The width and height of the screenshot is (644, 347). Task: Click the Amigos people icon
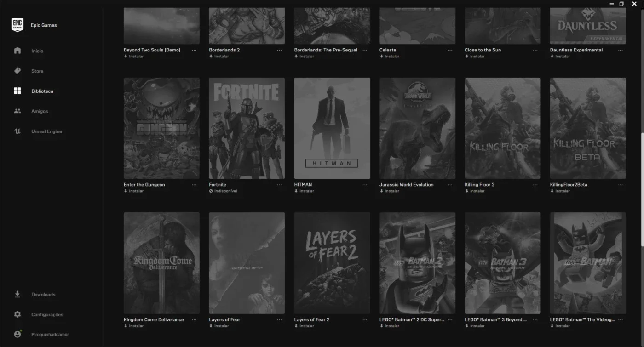point(17,111)
